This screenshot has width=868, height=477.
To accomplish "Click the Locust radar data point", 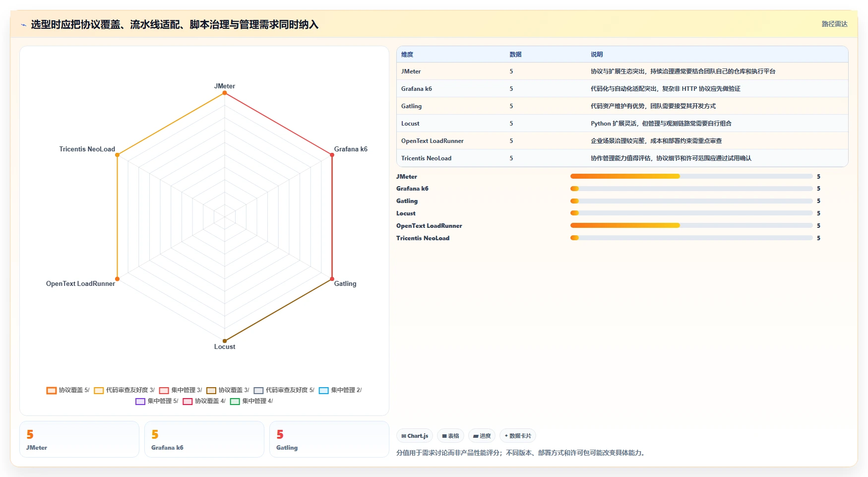I will coord(225,341).
